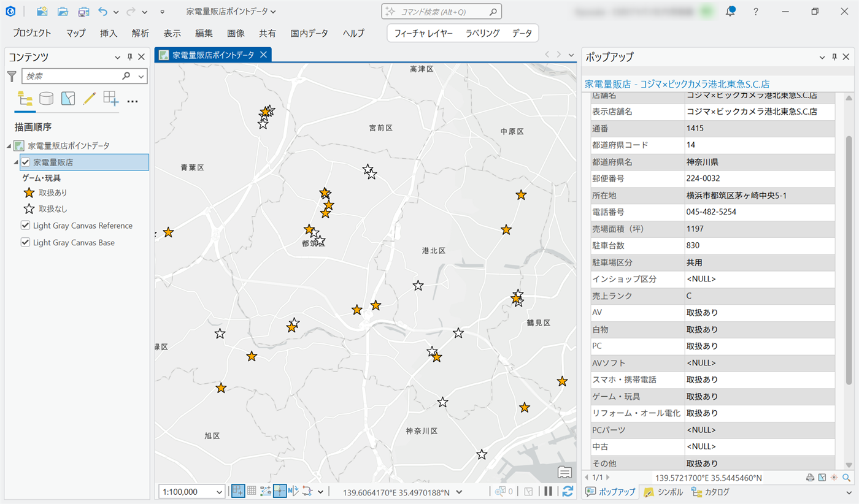The image size is (859, 504).
Task: Click the notifications bell icon
Action: point(730,12)
